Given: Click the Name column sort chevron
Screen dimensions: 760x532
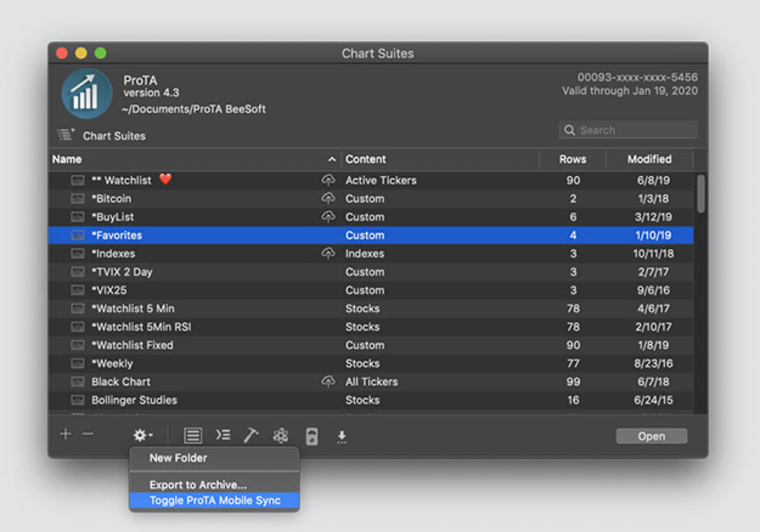Looking at the screenshot, I should (332, 159).
